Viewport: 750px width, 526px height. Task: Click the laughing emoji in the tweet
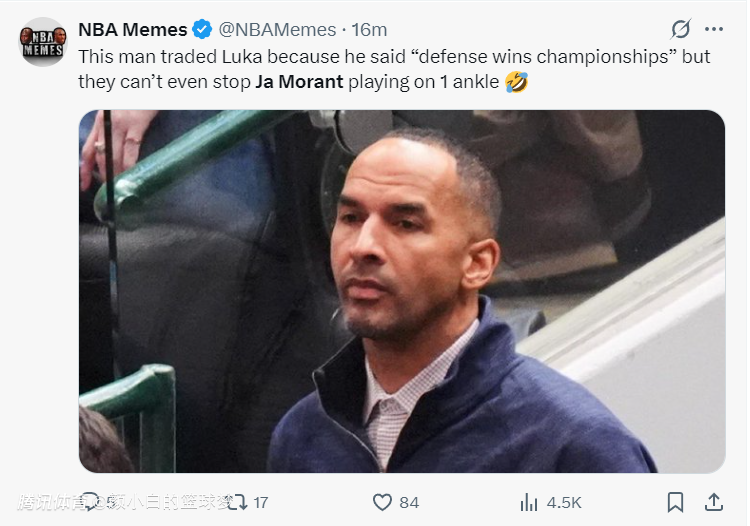(518, 81)
